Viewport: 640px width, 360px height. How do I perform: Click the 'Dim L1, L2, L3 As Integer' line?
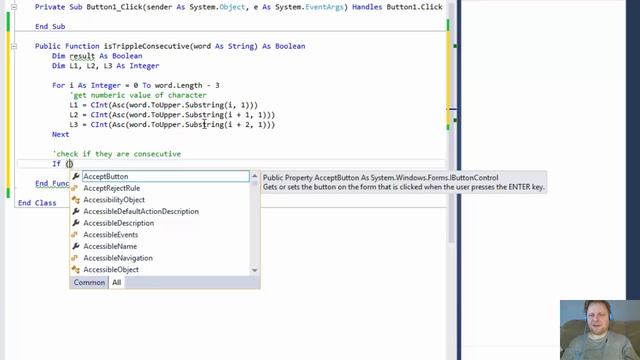coord(105,66)
